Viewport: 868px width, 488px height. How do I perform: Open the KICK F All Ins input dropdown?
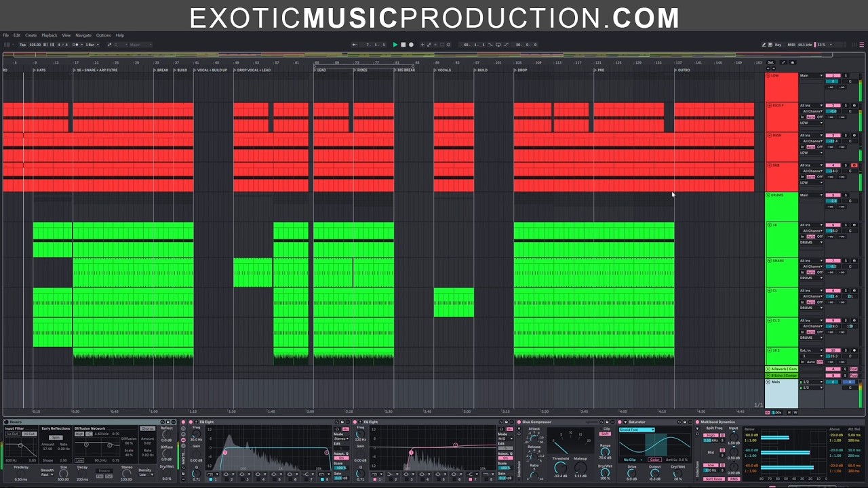pyautogui.click(x=811, y=106)
